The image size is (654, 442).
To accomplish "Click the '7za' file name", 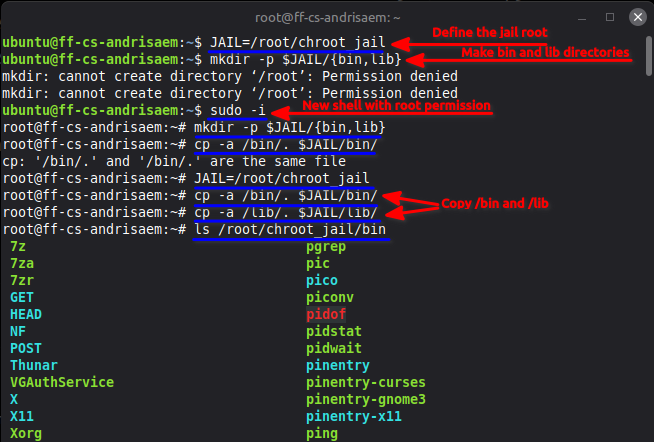I will pyautogui.click(x=22, y=264).
